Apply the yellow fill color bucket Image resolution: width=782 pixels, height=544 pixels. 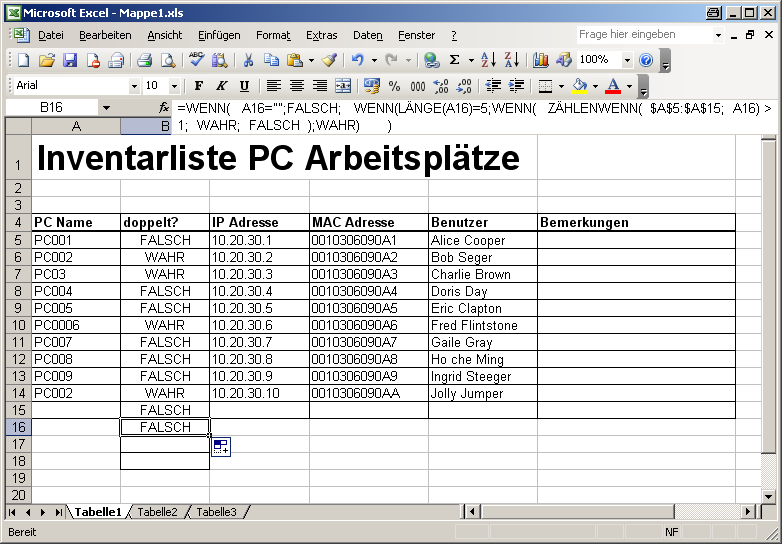pos(579,86)
